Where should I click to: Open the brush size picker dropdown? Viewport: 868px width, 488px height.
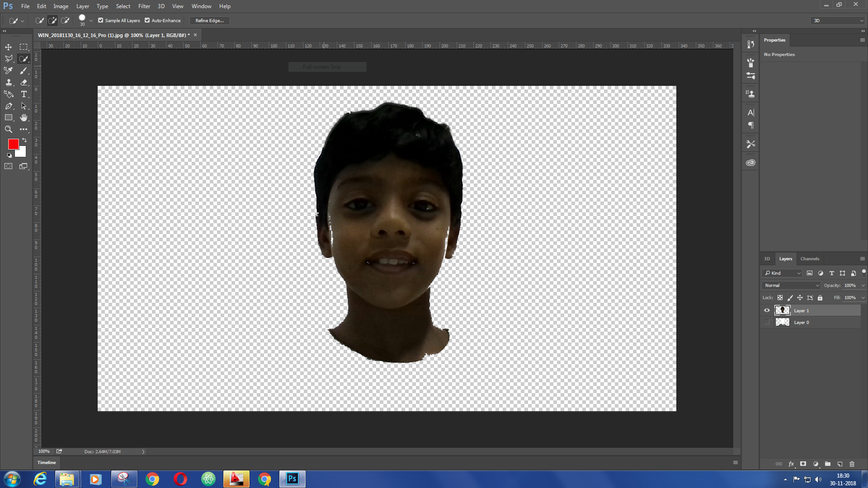[91, 21]
